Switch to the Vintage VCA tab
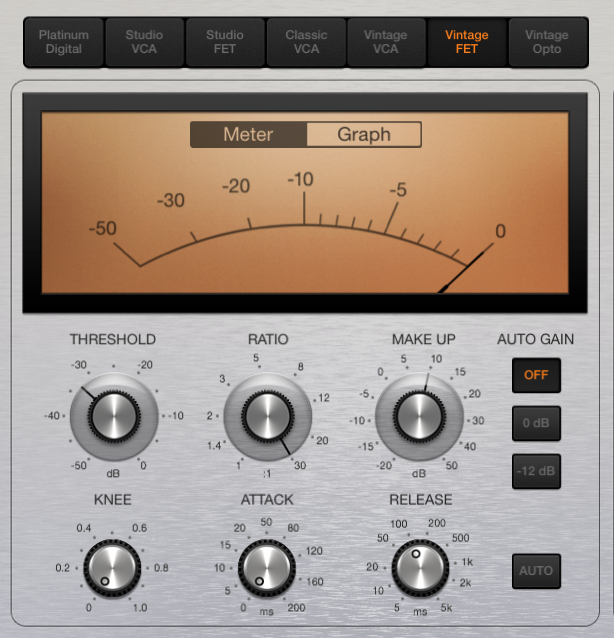614x638 pixels. 385,42
